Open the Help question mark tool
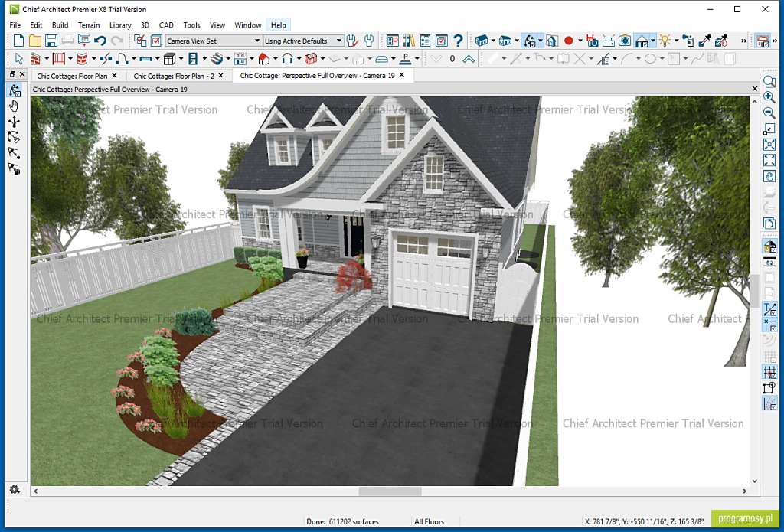This screenshot has height=532, width=784. click(458, 41)
